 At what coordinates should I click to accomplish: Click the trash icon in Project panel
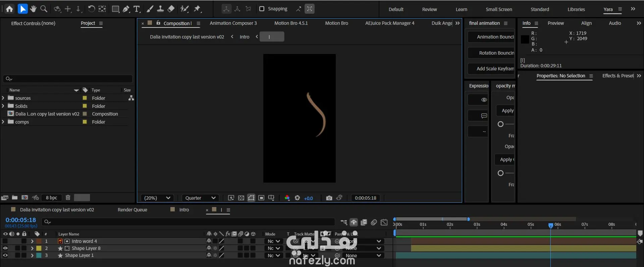68,198
